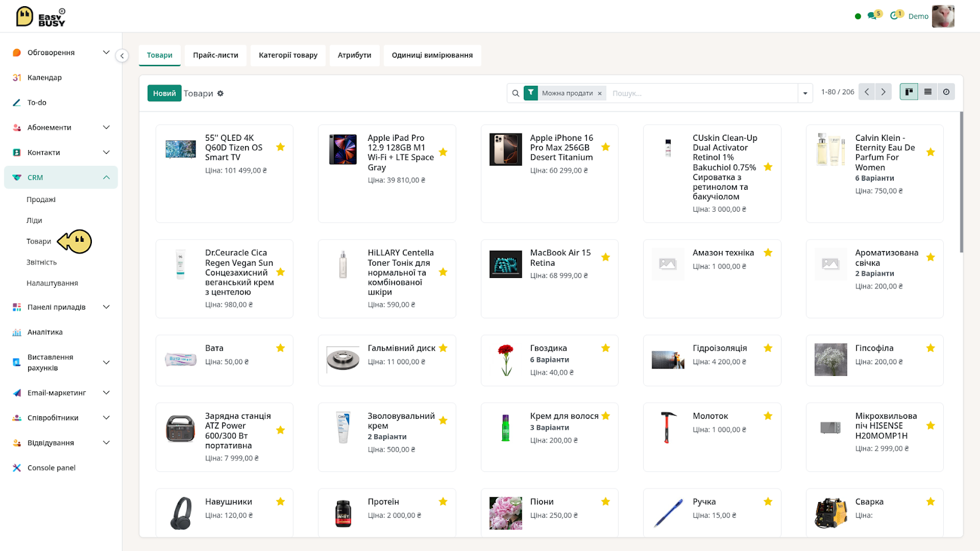The image size is (980, 551).
Task: Expand Абонементи sidebar section
Action: 106,127
